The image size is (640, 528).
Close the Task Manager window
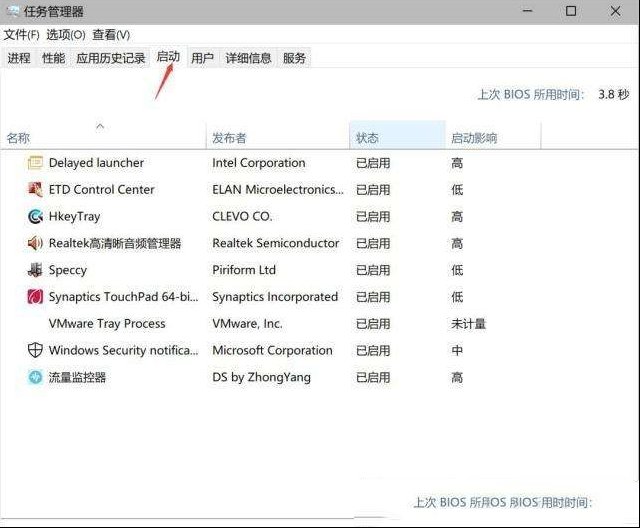click(616, 11)
